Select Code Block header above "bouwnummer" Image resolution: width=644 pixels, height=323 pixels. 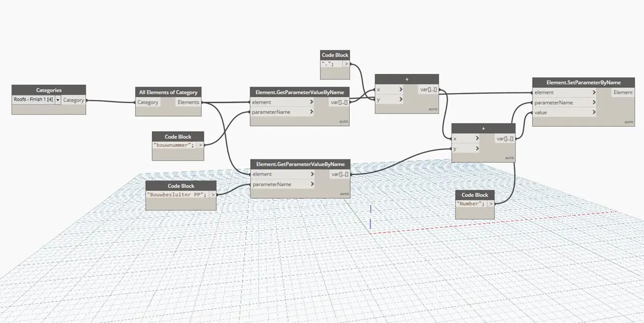(178, 137)
